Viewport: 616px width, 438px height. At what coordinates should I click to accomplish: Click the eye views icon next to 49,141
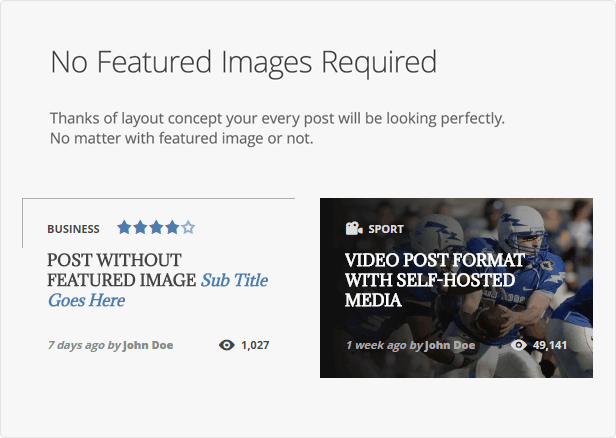(x=519, y=345)
